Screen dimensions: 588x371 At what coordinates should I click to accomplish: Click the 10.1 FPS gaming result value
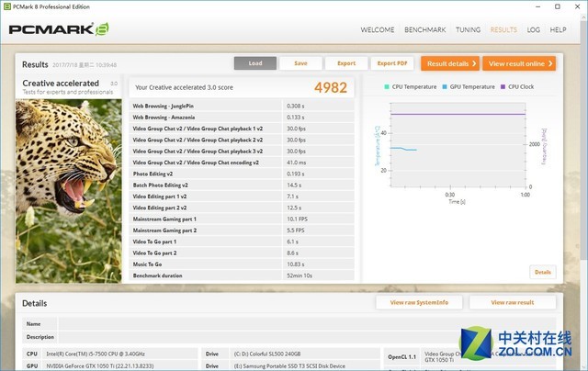297,219
